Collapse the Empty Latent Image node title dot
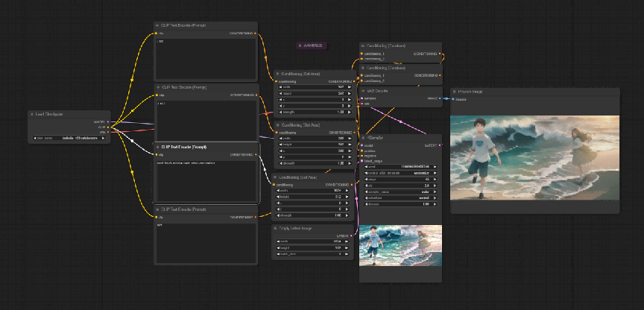 pos(275,228)
